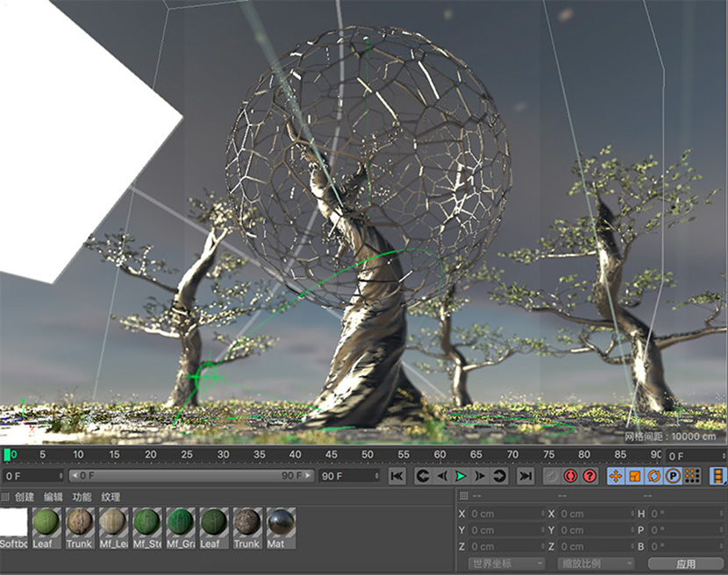
Task: Click the Record active objects button
Action: [x=571, y=476]
